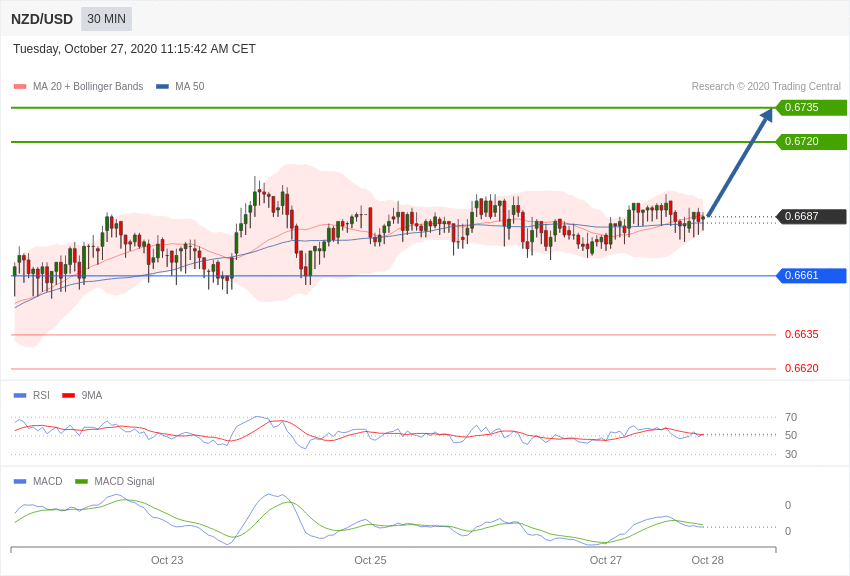This screenshot has width=850, height=576.
Task: Click the MACD blue legend swatch
Action: point(20,481)
